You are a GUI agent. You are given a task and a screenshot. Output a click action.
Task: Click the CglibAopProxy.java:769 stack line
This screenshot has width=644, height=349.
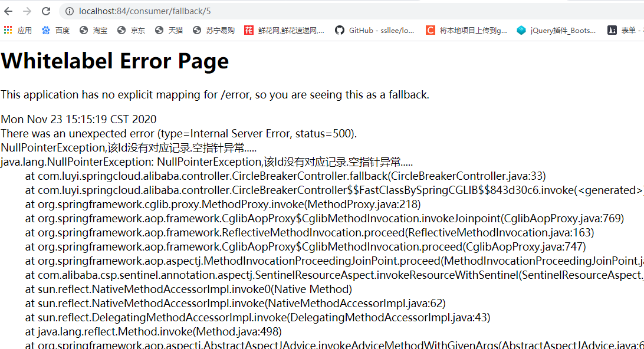pyautogui.click(x=324, y=219)
